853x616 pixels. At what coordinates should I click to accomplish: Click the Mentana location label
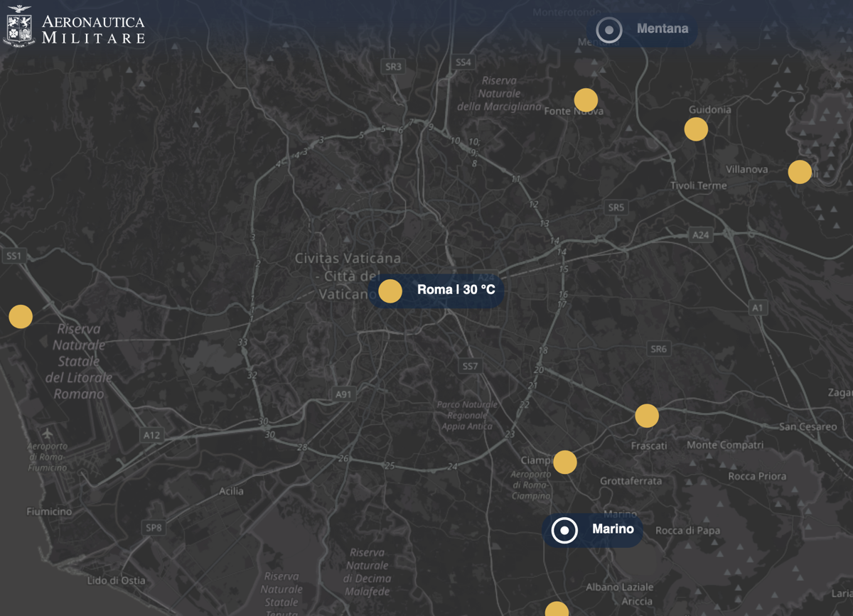(662, 29)
